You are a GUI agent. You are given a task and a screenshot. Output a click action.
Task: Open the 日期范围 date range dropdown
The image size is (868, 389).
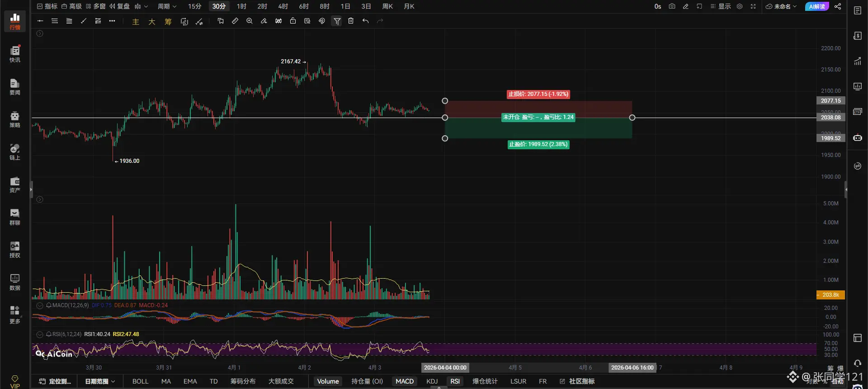100,381
